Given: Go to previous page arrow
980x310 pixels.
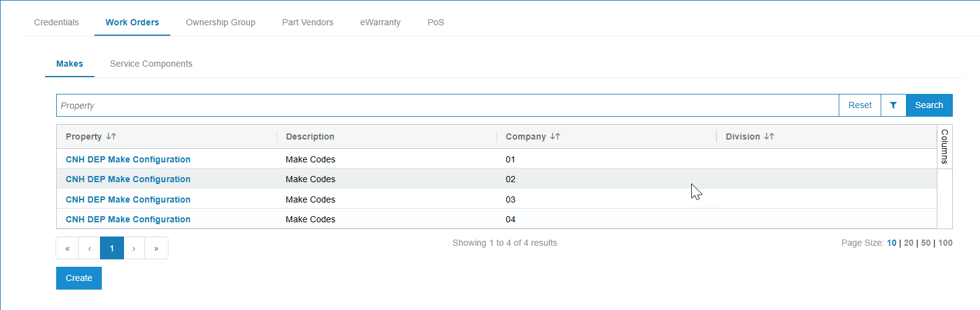Looking at the screenshot, I should coord(89,248).
